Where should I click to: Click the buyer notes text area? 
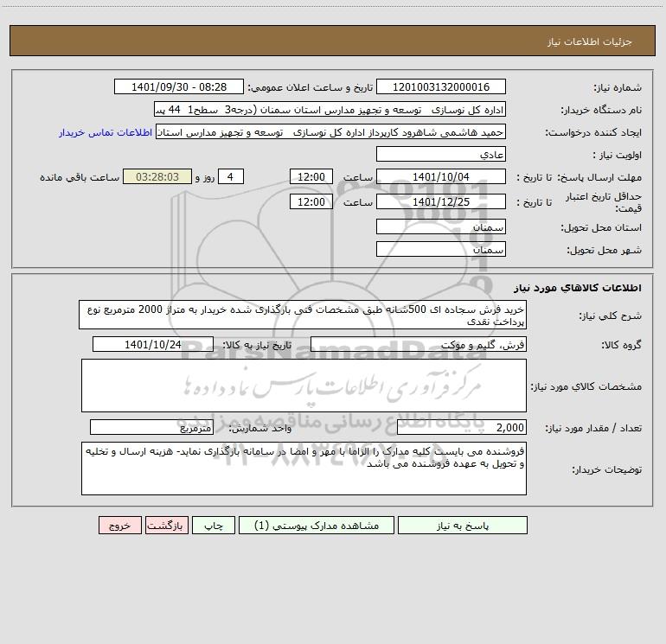click(x=304, y=469)
